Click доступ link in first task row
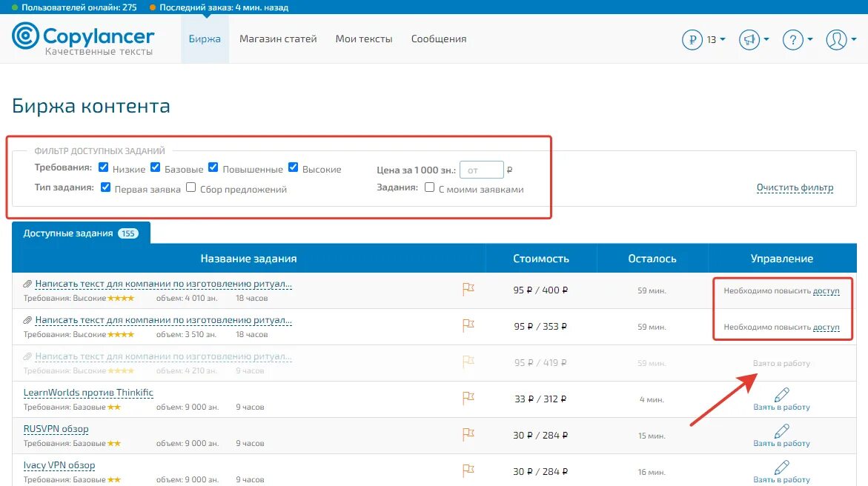 (x=826, y=290)
